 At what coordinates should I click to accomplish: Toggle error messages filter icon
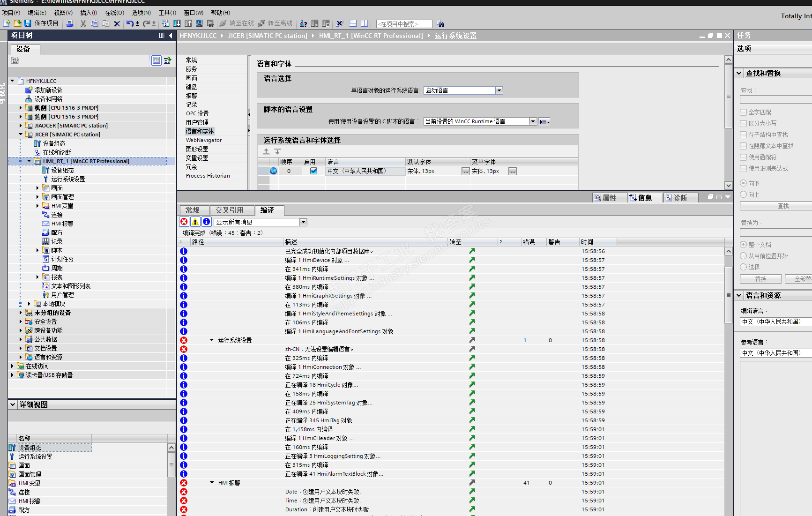(184, 222)
